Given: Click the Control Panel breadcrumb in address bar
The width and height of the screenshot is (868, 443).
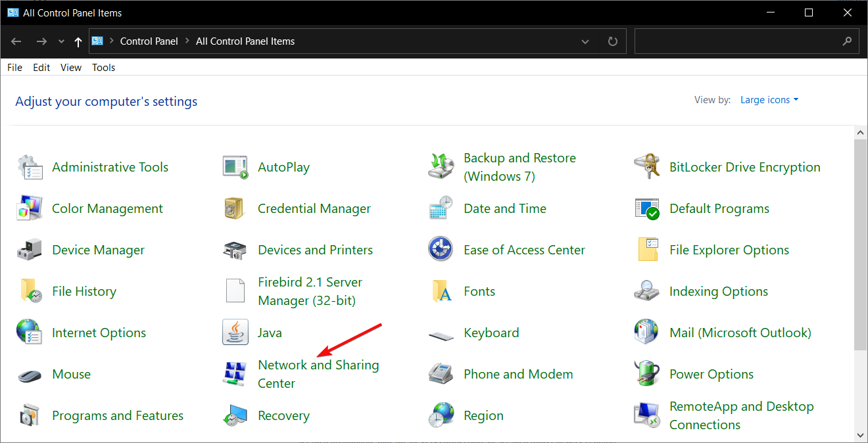Looking at the screenshot, I should pos(149,41).
